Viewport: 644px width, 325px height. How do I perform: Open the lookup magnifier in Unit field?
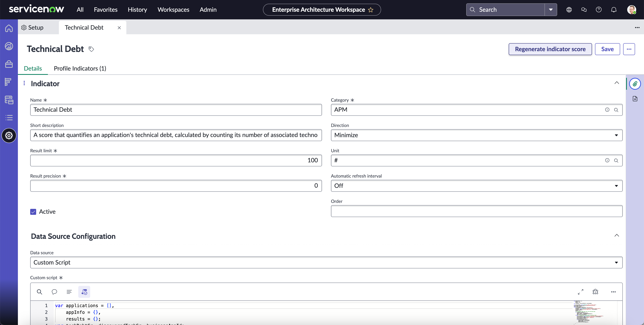tap(616, 161)
